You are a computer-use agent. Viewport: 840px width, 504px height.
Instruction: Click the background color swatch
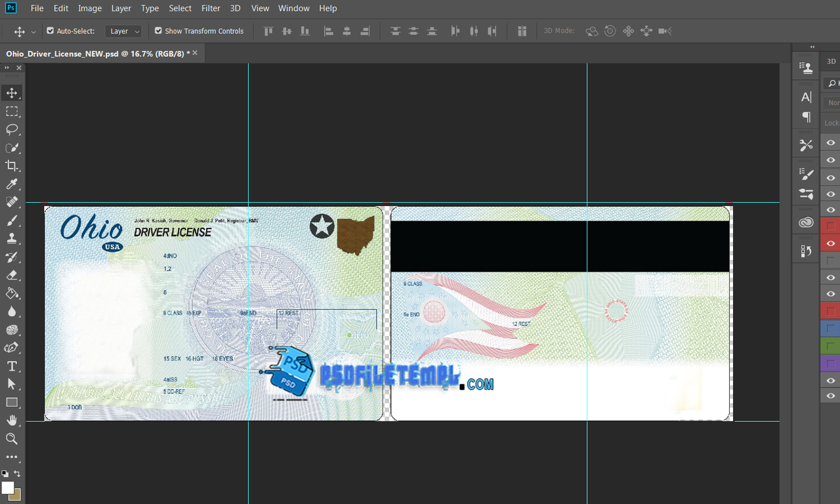pos(16,495)
